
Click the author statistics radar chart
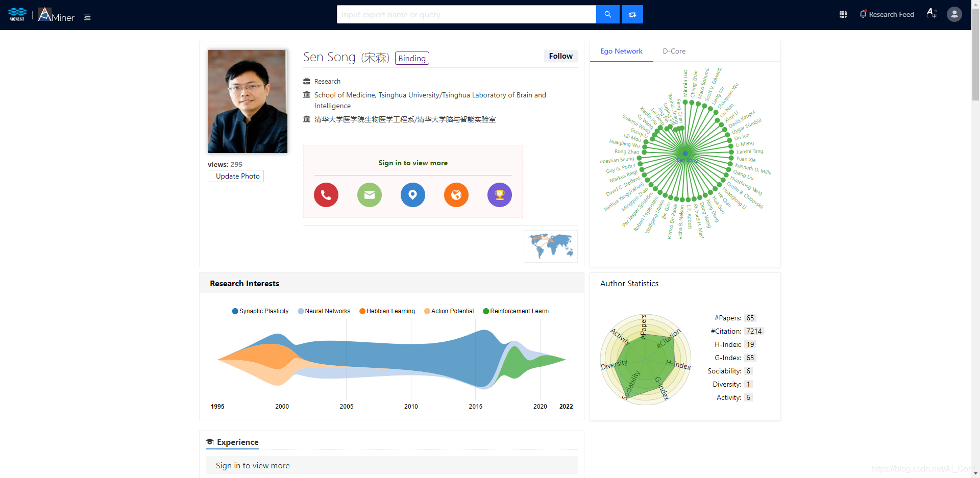click(x=646, y=360)
